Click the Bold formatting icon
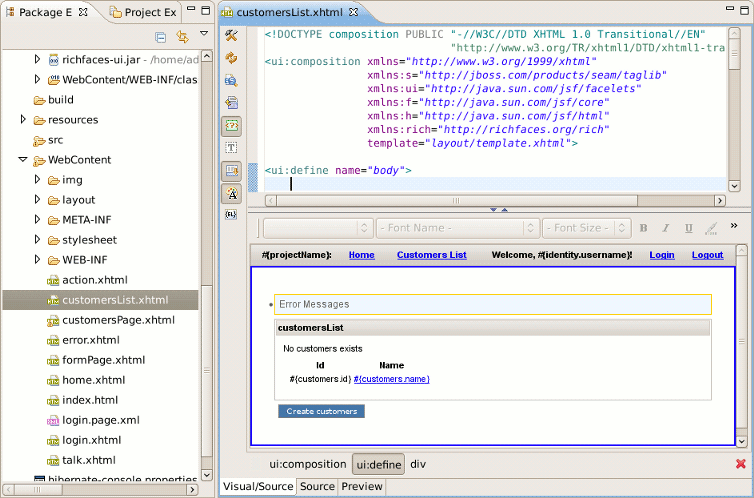The width and height of the screenshot is (754, 498). pos(643,228)
